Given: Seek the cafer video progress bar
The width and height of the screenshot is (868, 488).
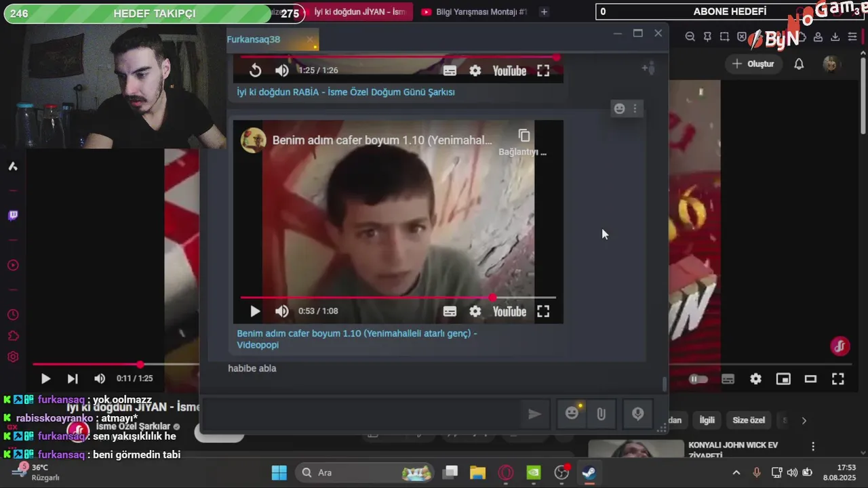Looking at the screenshot, I should pyautogui.click(x=398, y=297).
